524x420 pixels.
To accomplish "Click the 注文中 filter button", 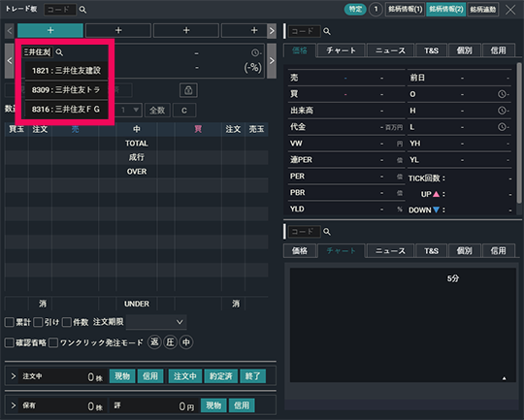I will click(184, 376).
